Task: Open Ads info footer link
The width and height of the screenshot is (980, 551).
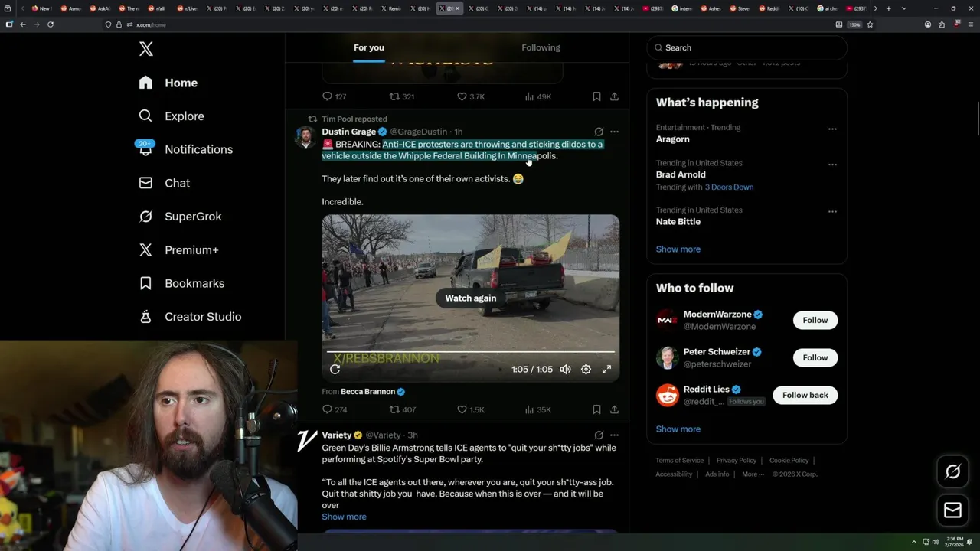Action: [x=717, y=474]
